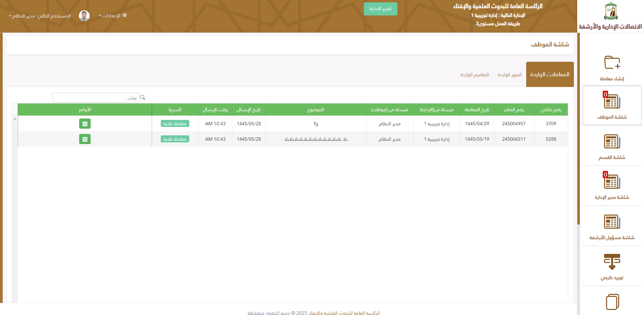
Task: Click the search magnifier icon
Action: [143, 97]
